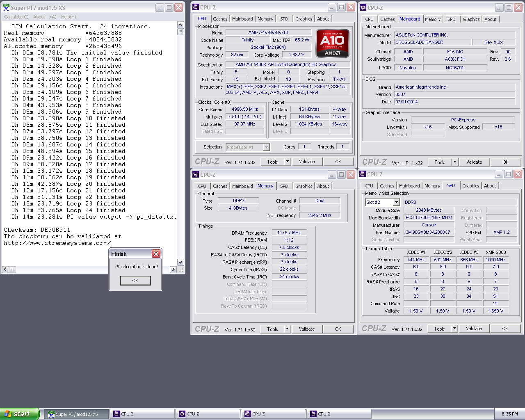
Task: Click Core Speed value 4996.58 MHz
Action: [x=245, y=110]
